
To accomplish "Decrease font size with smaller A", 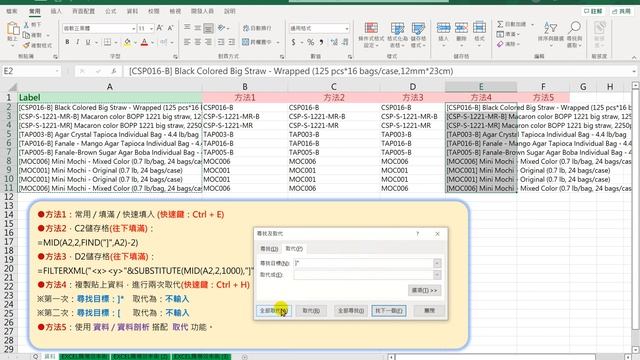I will pos(171,28).
